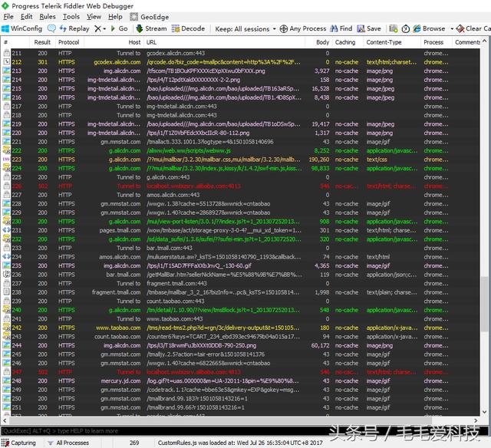The image size is (491, 448).
Task: Click the script icon of session 242
Action: click(x=6, y=328)
